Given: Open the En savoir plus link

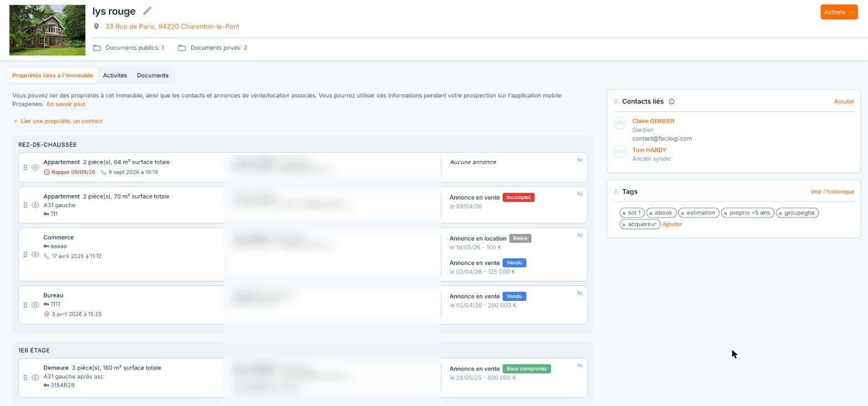Looking at the screenshot, I should pos(66,104).
